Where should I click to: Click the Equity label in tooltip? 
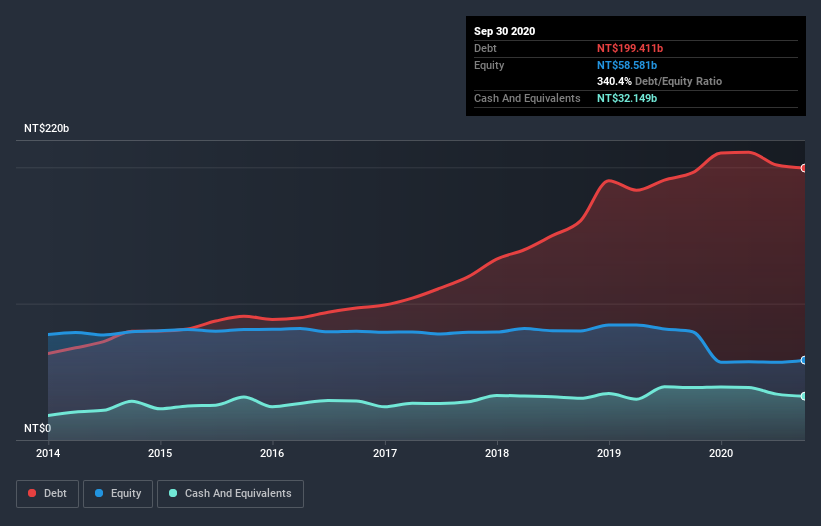pyautogui.click(x=489, y=65)
